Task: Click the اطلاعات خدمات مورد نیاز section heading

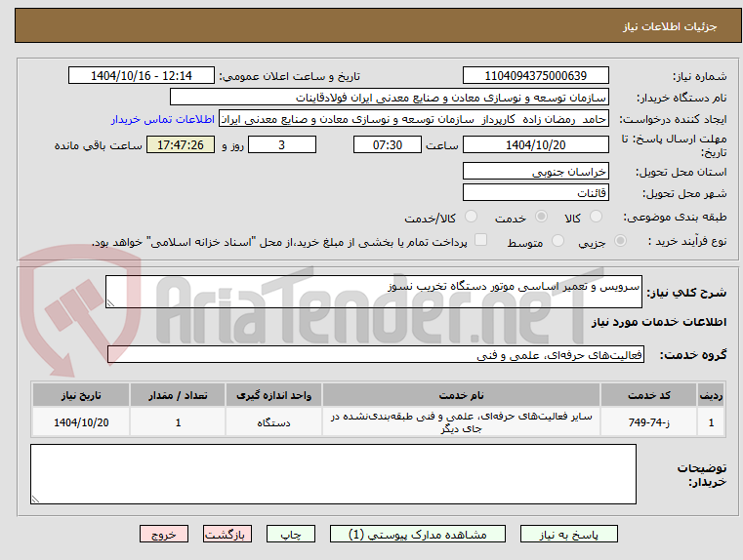Action: (659, 322)
